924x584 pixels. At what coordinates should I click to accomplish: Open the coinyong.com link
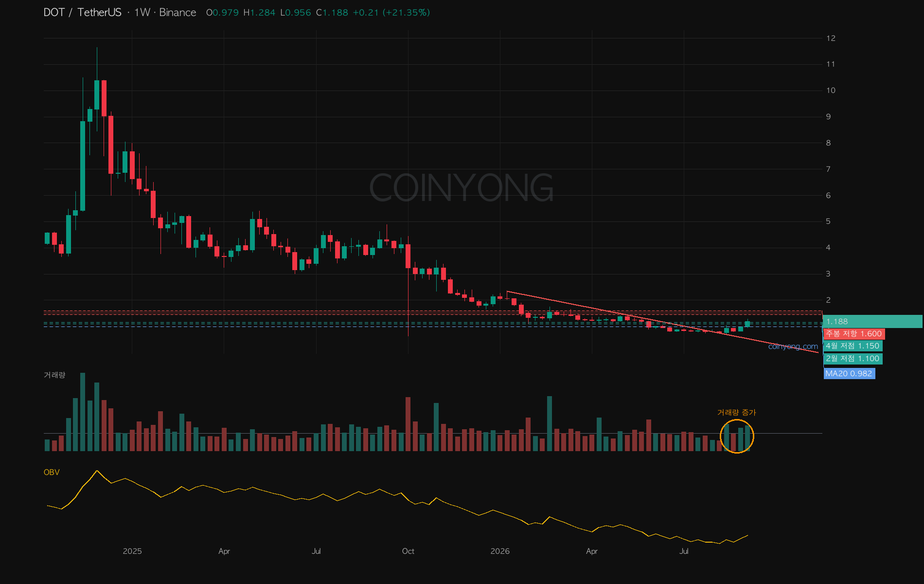(x=793, y=346)
